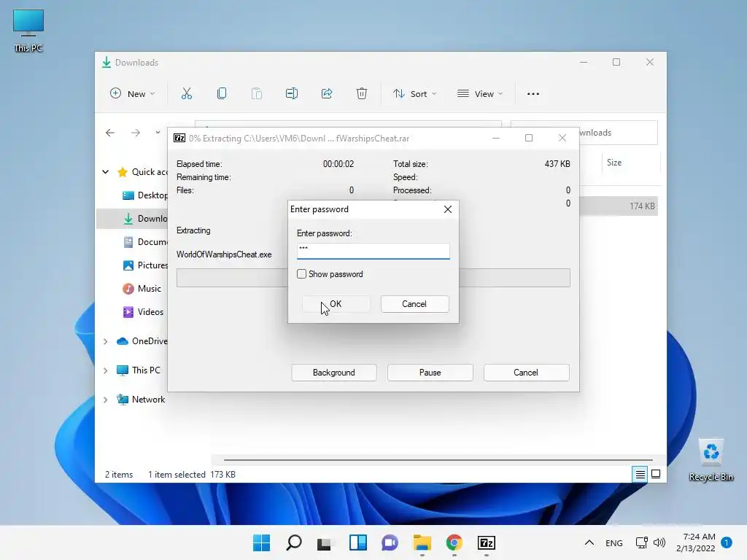Click 7-Zip icon on taskbar
This screenshot has height=560, width=747.
tap(487, 542)
